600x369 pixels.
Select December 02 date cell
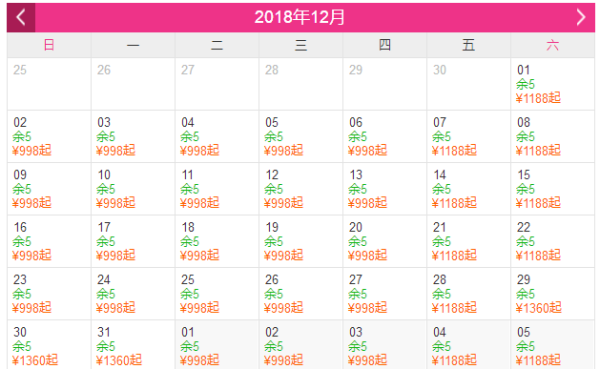[49, 137]
